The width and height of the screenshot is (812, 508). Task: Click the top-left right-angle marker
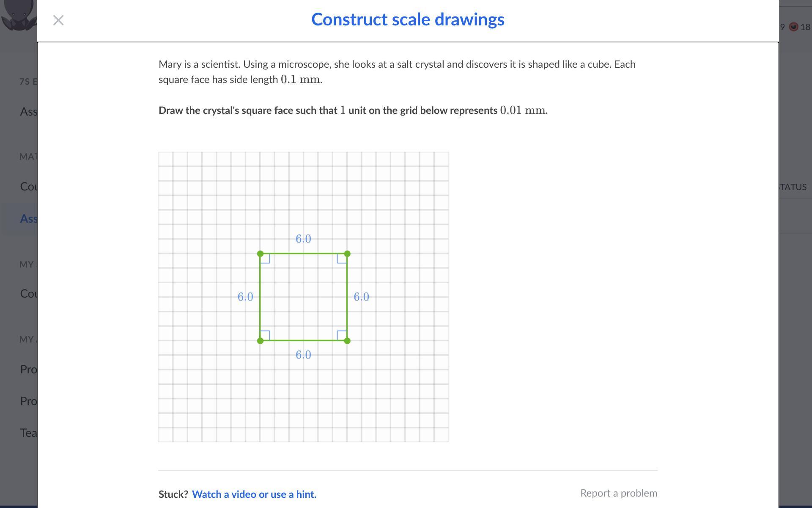pyautogui.click(x=266, y=259)
